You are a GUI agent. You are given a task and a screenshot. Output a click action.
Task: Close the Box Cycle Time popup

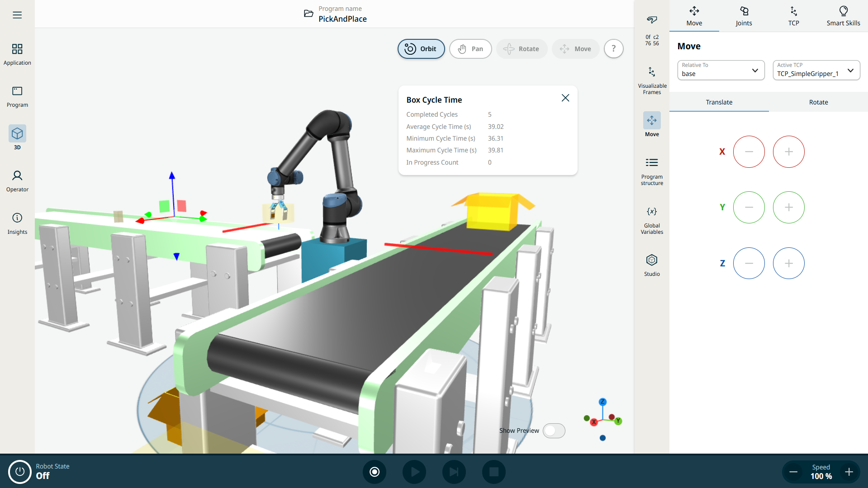(x=565, y=98)
